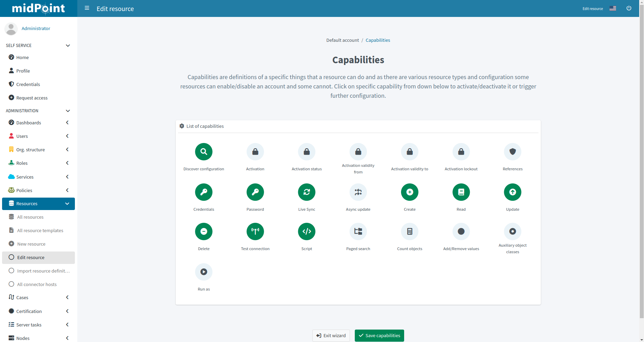The image size is (644, 342).
Task: Open All resources in the sidebar
Action: click(x=30, y=217)
